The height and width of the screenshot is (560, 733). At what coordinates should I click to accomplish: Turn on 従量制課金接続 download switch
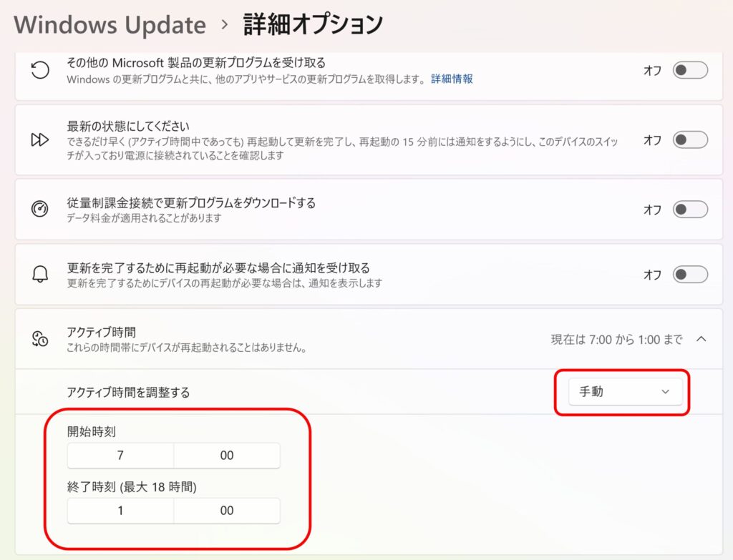point(690,210)
